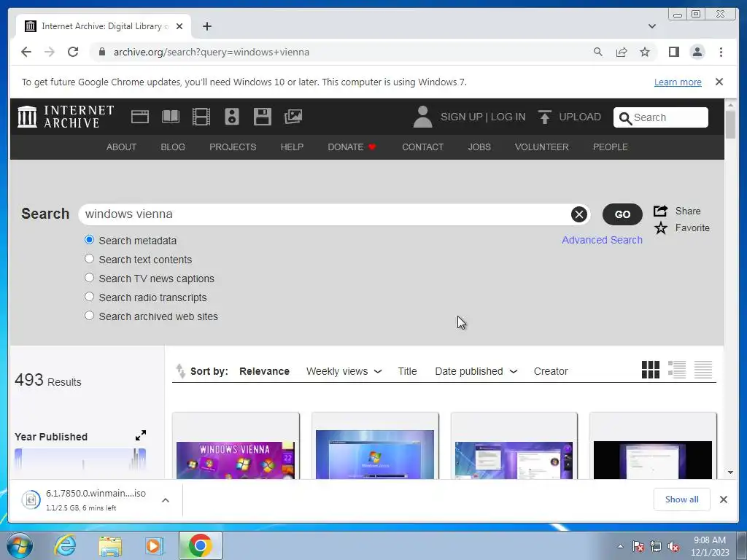The height and width of the screenshot is (560, 747).
Task: Expand the Year Published histogram
Action: (x=141, y=435)
